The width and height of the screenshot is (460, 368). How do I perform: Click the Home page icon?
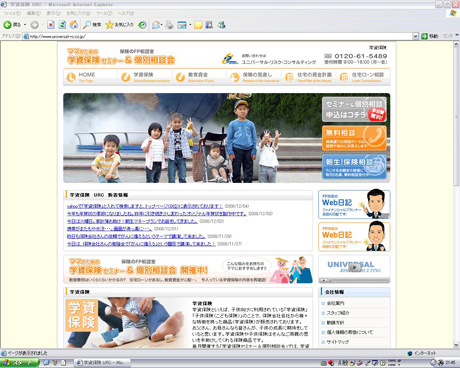coord(74,25)
